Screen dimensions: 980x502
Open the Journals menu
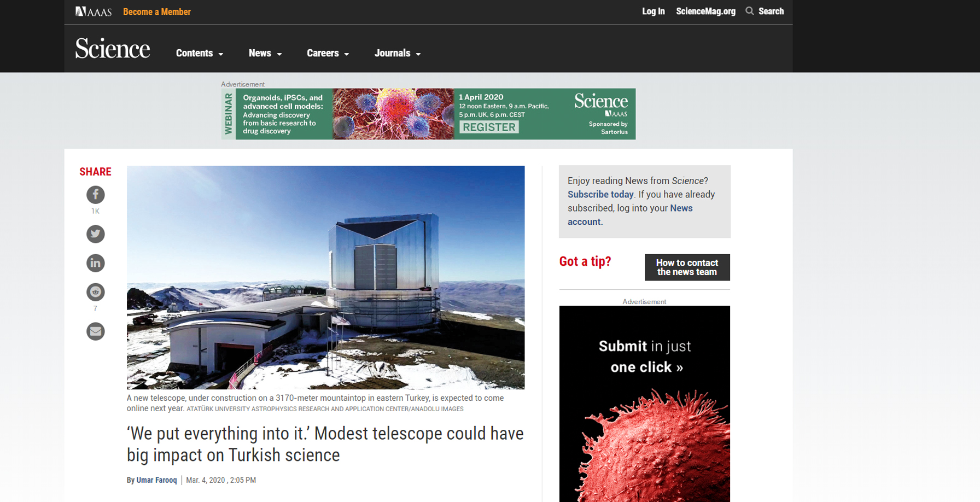click(x=397, y=53)
